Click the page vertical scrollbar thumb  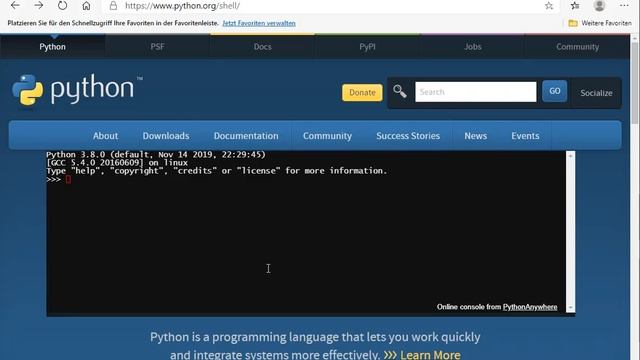[634, 82]
